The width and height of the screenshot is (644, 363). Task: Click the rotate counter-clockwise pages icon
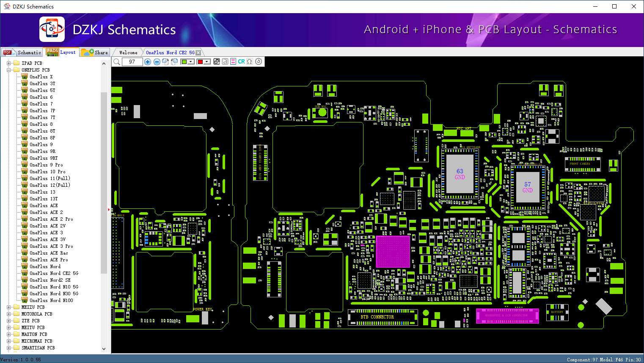(174, 62)
